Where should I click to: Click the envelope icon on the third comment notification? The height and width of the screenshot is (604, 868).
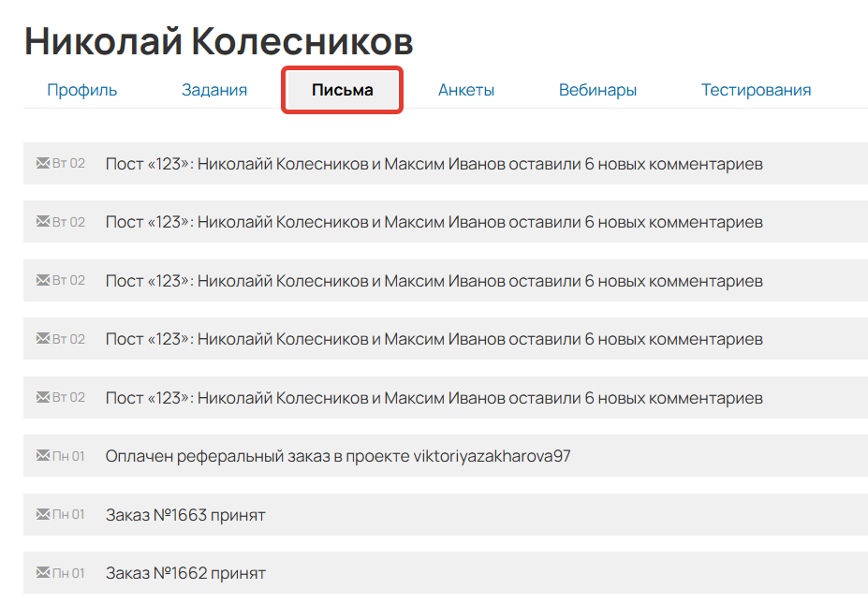[43, 280]
